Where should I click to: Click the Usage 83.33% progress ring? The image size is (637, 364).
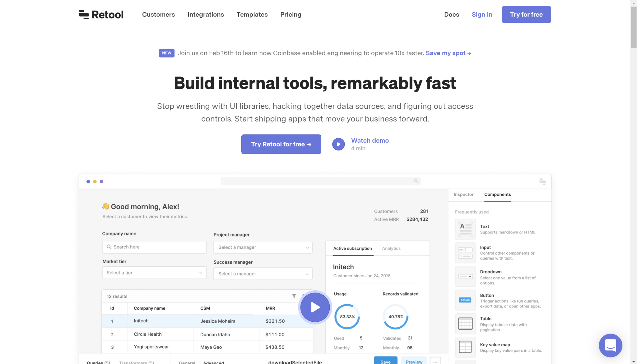click(347, 317)
